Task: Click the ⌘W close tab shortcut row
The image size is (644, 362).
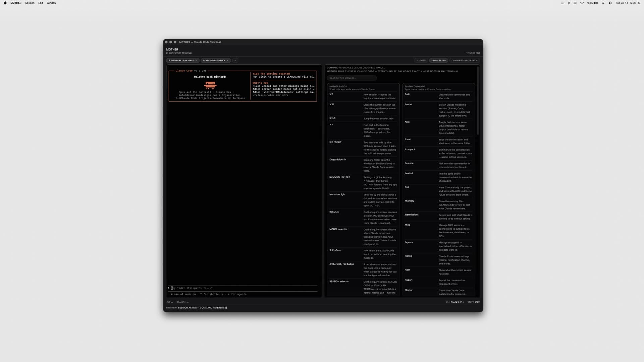Action: 363,108
